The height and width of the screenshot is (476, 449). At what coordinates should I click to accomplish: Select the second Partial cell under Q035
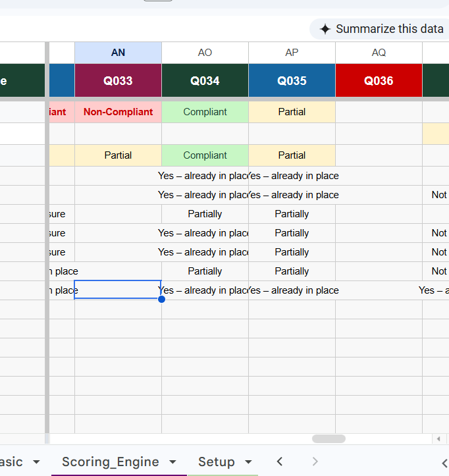(292, 155)
